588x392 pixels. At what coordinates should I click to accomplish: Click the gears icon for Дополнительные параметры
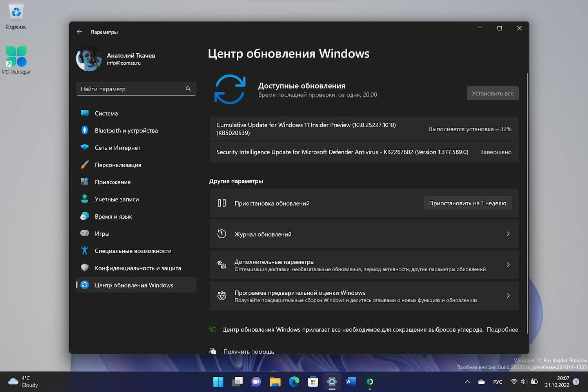222,265
